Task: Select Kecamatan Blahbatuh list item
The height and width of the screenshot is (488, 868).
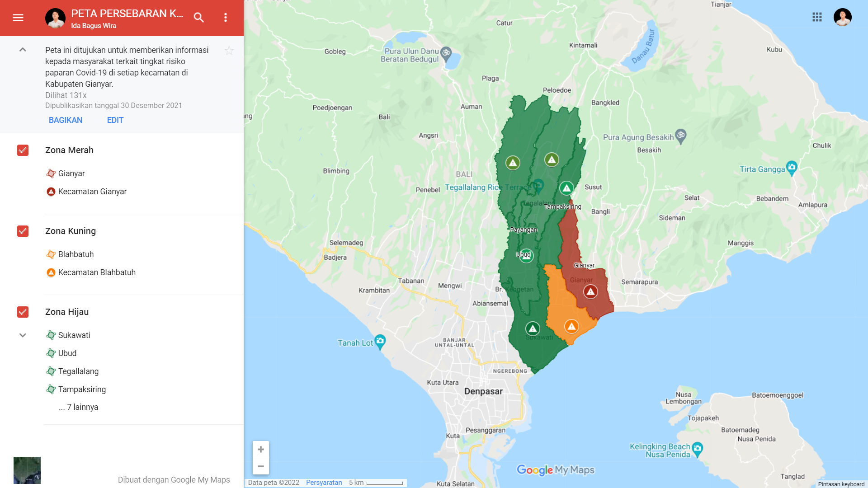Action: pos(97,272)
